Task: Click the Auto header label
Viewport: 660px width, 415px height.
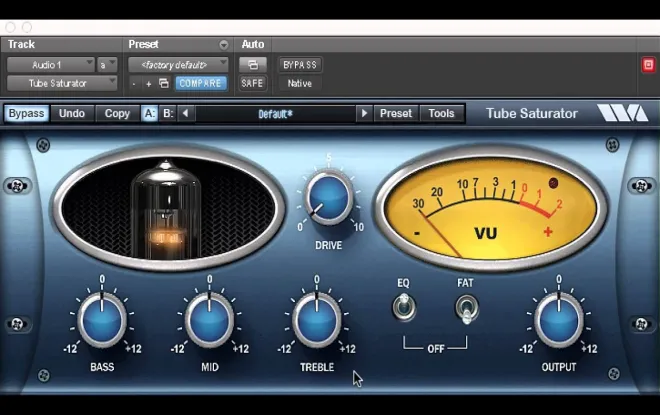Action: point(253,44)
